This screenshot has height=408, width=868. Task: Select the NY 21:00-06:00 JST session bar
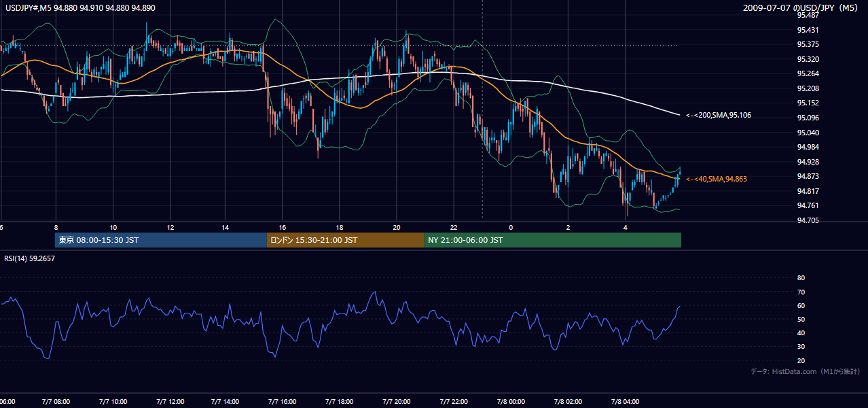point(553,240)
